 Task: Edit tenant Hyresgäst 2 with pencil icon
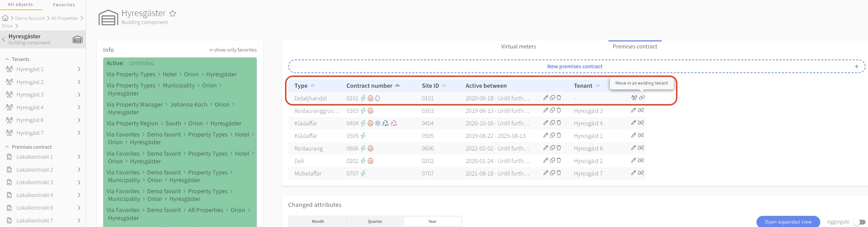point(633,161)
